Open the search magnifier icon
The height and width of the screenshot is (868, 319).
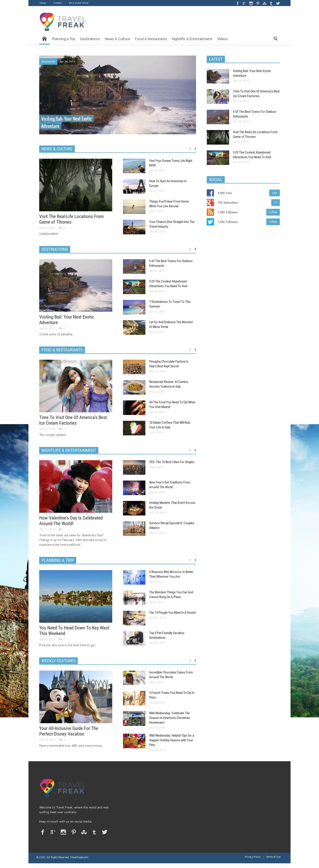coord(275,39)
